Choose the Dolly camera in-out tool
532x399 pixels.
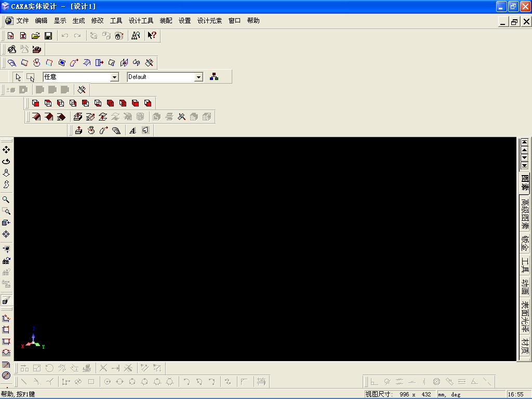click(6, 172)
